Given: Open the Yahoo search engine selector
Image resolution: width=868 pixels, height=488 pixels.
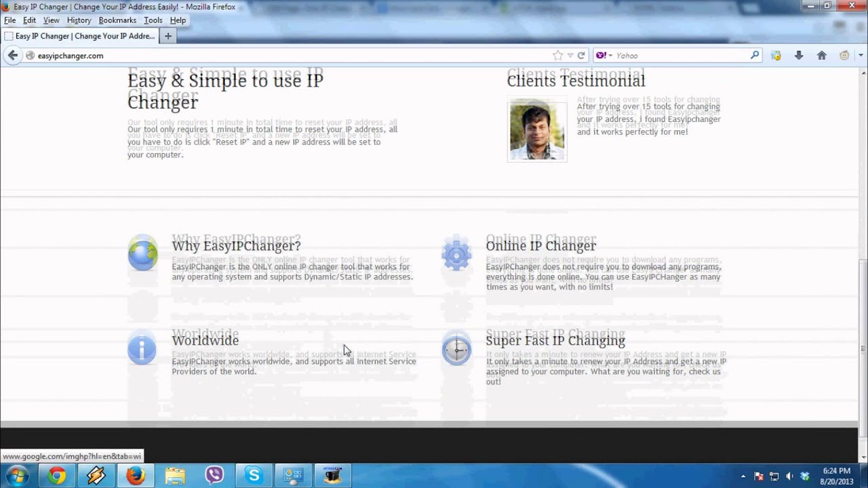Looking at the screenshot, I should click(x=604, y=56).
